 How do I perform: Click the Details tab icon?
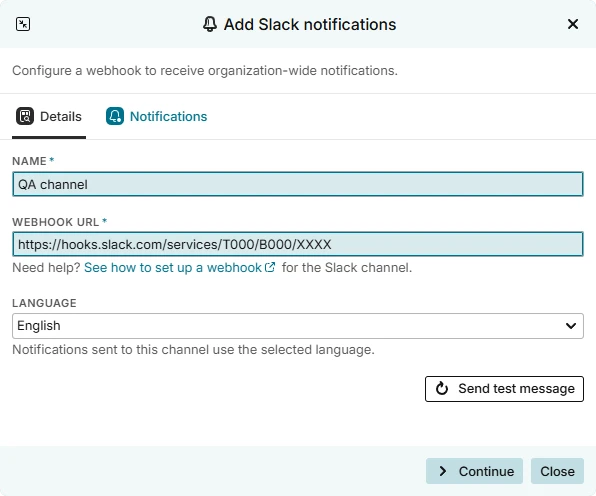(x=25, y=116)
